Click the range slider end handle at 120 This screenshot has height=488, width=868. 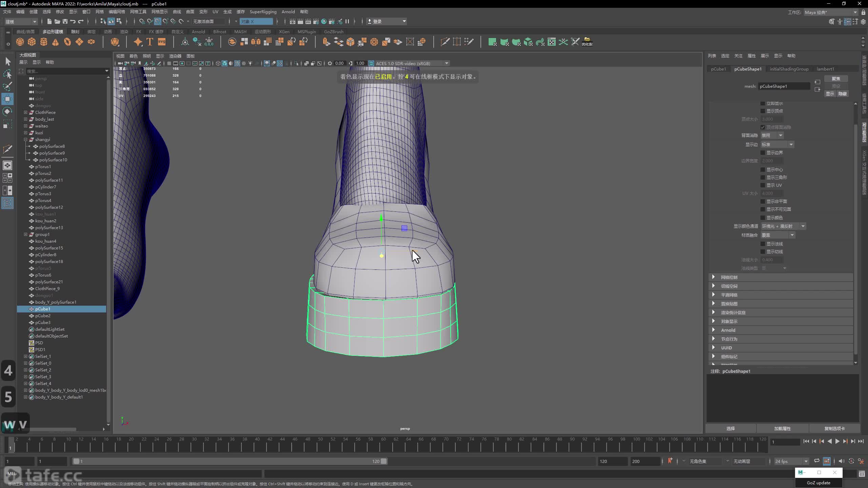click(x=383, y=461)
